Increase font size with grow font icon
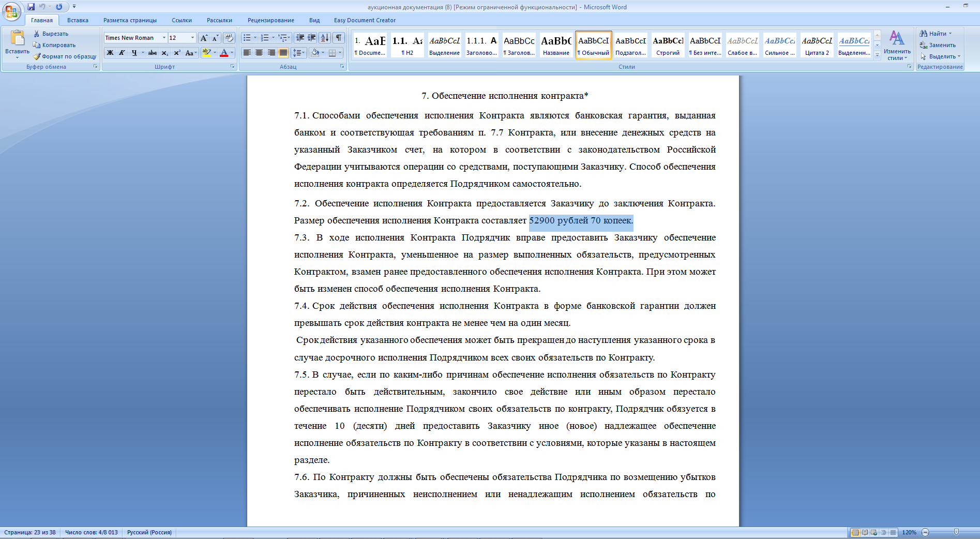This screenshot has width=980, height=539. pos(204,38)
